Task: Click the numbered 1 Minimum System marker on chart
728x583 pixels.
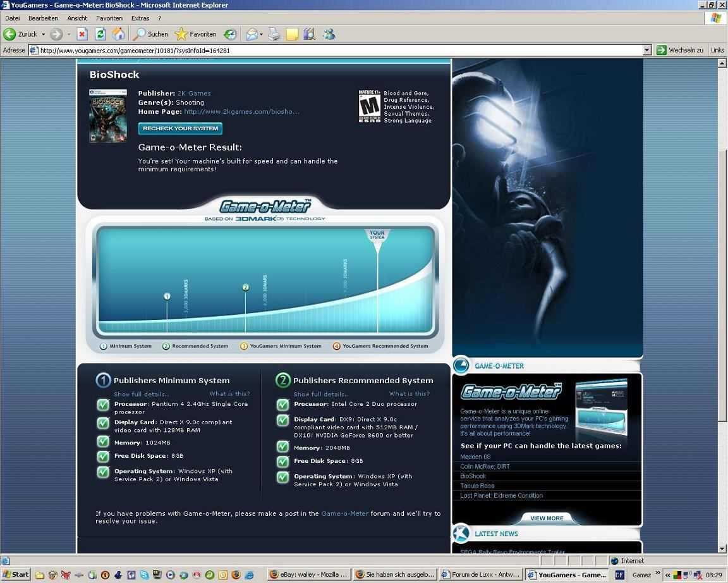Action: click(167, 297)
